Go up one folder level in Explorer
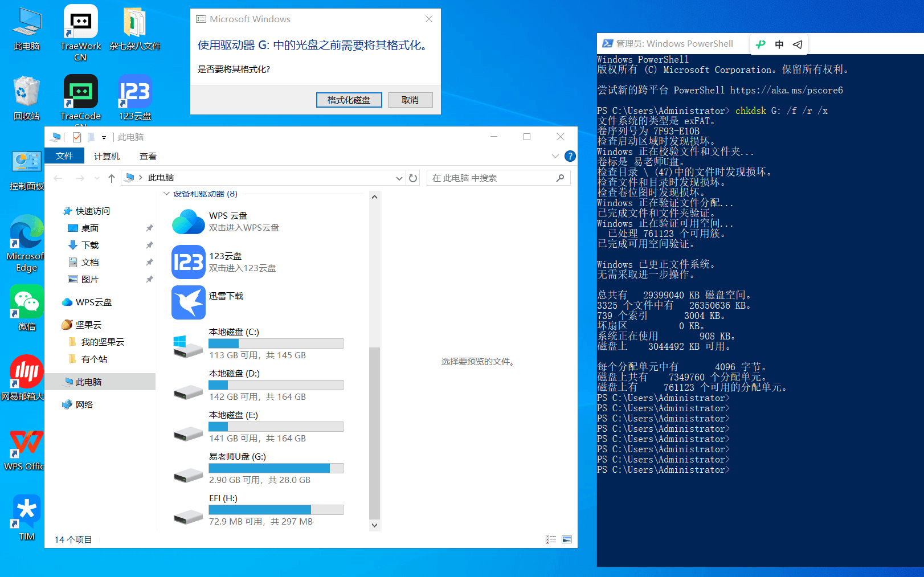The image size is (924, 577). pos(112,178)
